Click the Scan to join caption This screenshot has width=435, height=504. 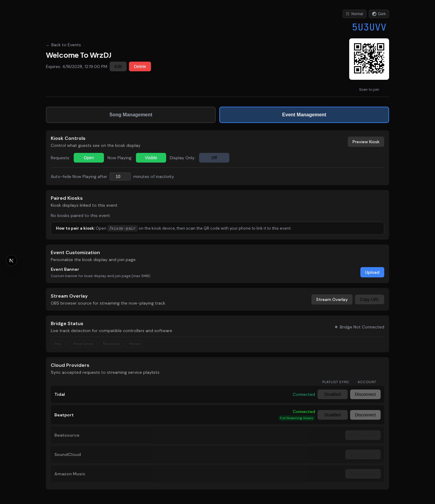369,89
